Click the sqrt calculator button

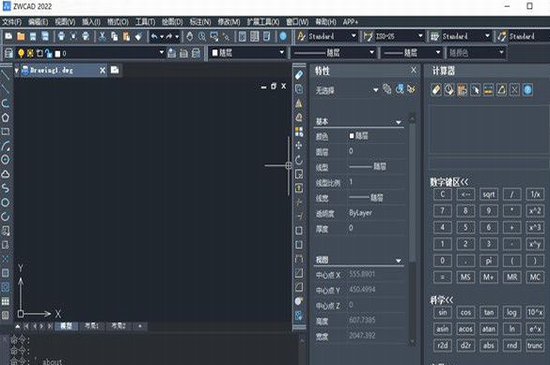[489, 194]
